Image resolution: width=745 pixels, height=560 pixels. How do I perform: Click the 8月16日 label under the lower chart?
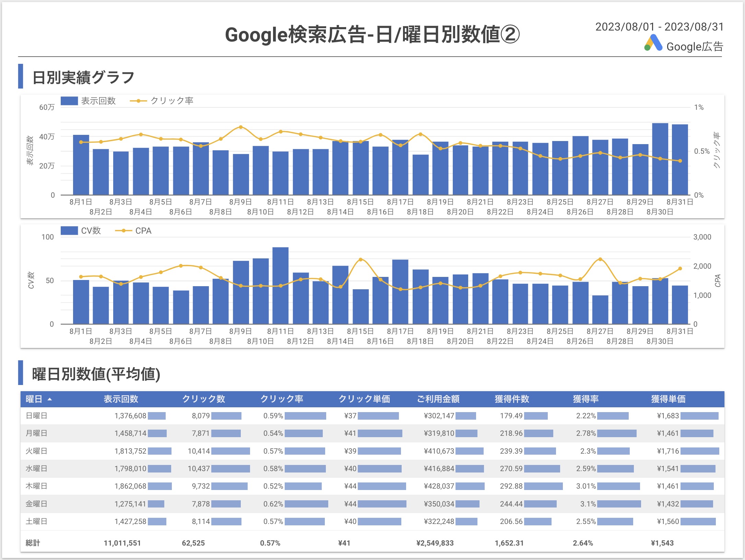coord(380,341)
